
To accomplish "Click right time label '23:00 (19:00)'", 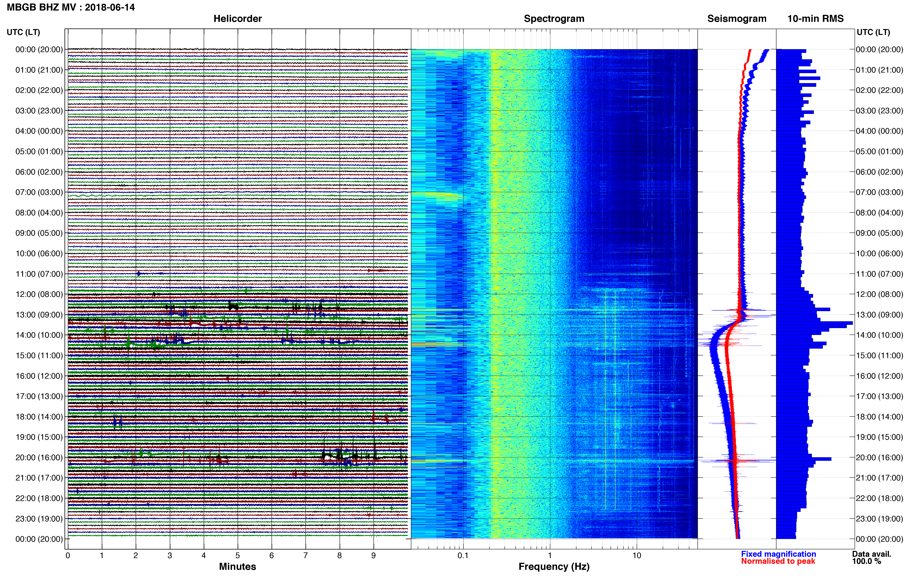I will point(879,519).
